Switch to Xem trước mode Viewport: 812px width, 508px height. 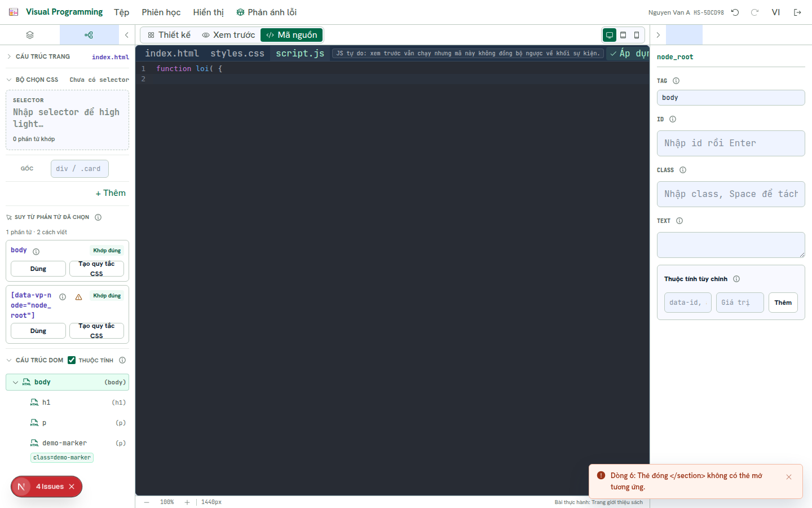pyautogui.click(x=228, y=35)
